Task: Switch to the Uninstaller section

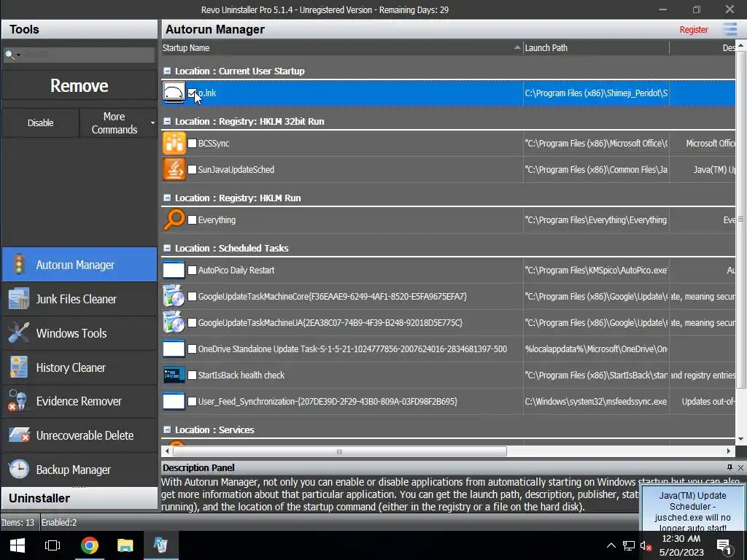Action: [x=79, y=498]
